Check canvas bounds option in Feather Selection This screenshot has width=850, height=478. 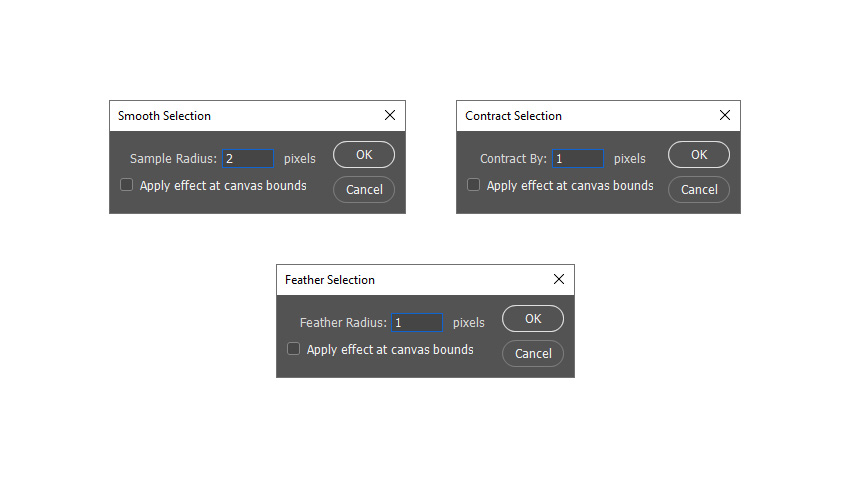pos(294,349)
